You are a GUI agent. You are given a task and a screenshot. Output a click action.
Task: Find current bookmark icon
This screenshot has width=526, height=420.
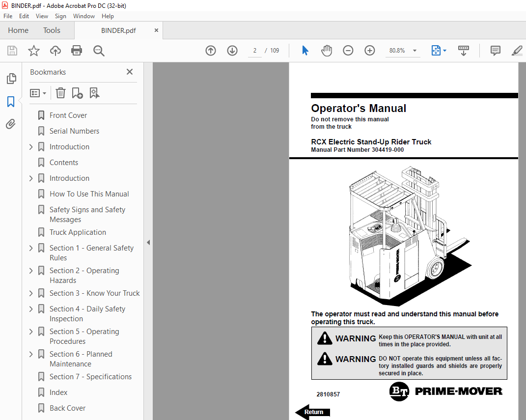click(x=95, y=93)
